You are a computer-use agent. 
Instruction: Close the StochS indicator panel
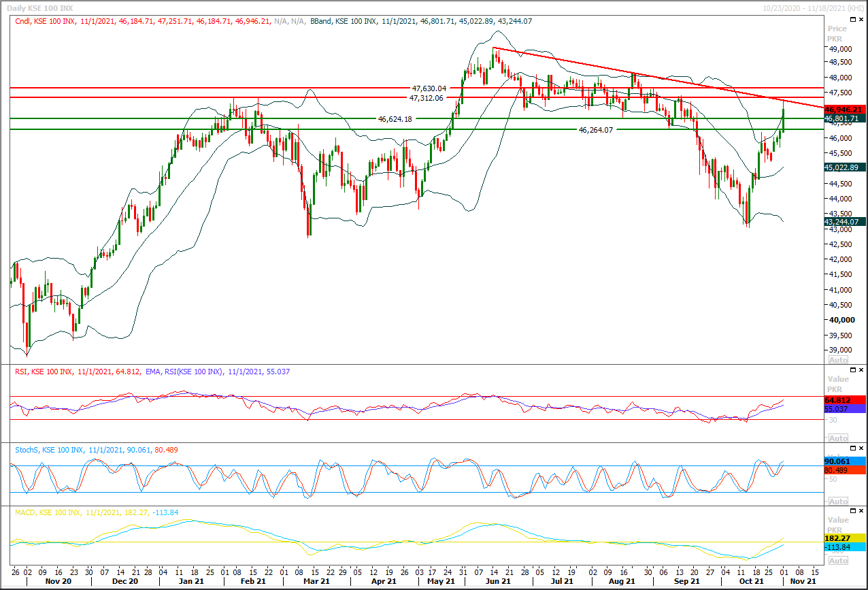(861, 448)
